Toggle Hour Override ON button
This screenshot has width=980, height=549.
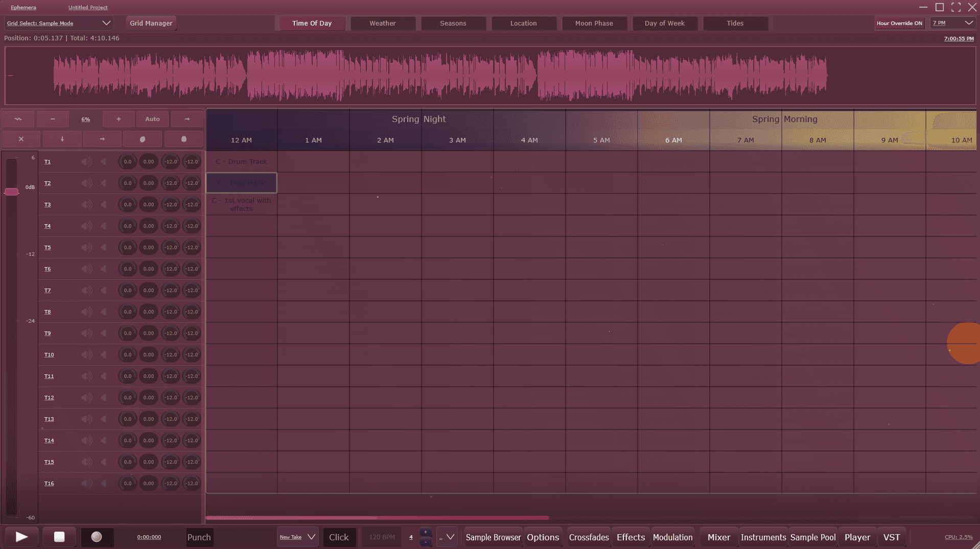(899, 23)
